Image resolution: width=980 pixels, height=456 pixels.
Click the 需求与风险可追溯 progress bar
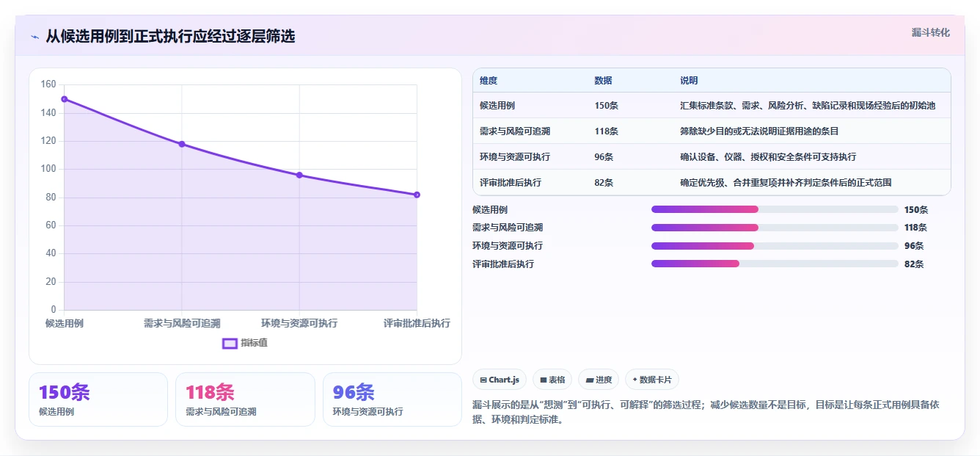pyautogui.click(x=775, y=228)
